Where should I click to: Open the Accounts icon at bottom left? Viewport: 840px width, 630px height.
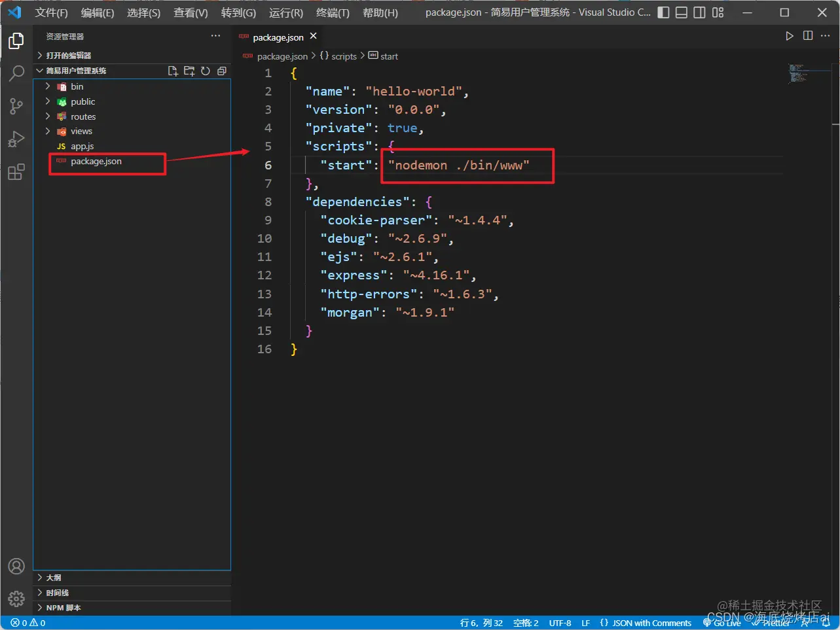(x=16, y=566)
